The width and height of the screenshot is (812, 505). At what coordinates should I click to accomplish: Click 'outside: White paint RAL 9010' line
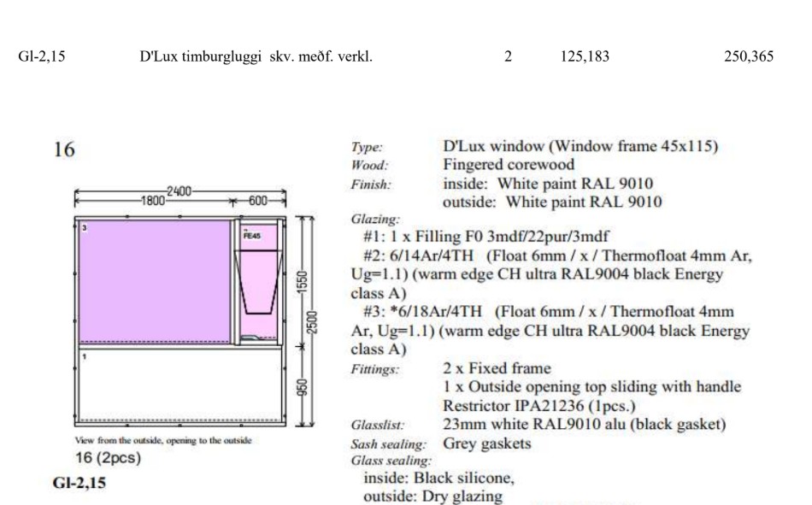tap(552, 202)
